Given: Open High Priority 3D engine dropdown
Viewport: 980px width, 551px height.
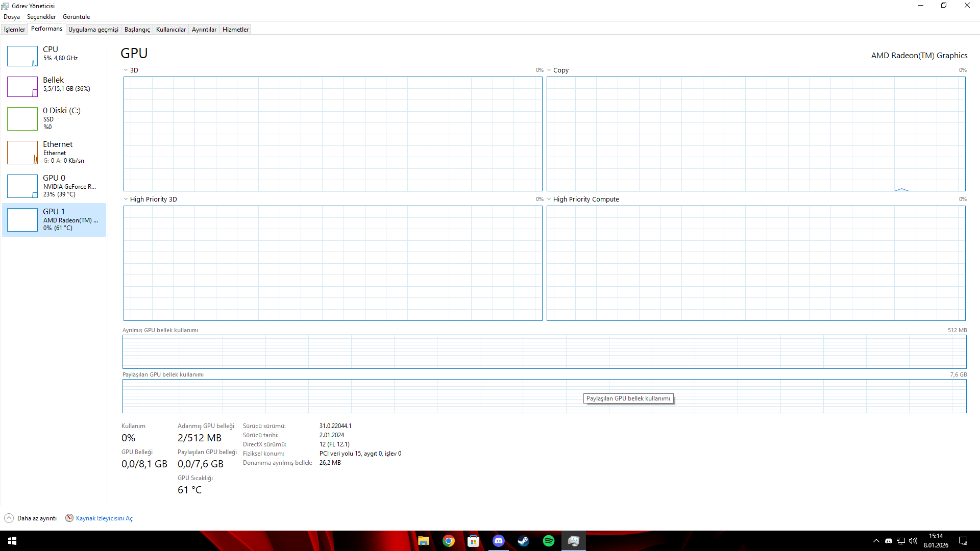Looking at the screenshot, I should coord(126,199).
